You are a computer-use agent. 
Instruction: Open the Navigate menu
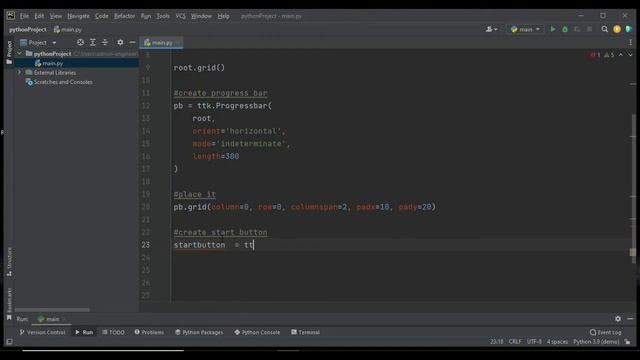tap(78, 16)
